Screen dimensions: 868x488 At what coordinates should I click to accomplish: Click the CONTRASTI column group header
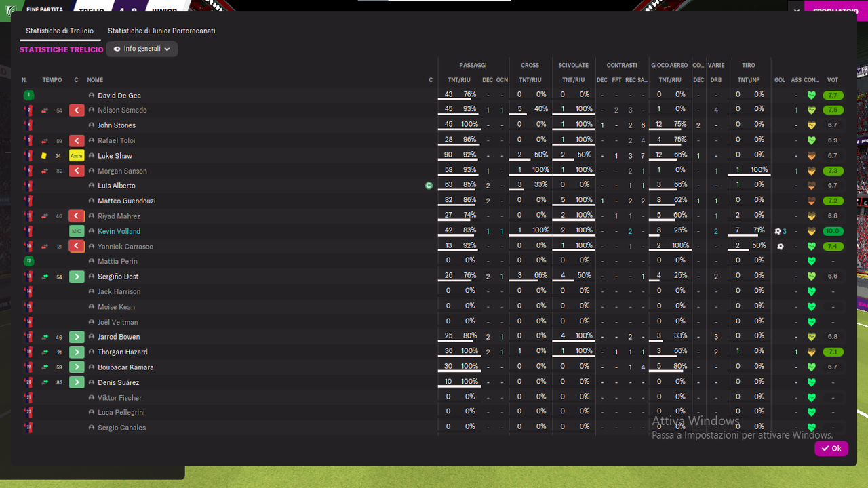[622, 65]
